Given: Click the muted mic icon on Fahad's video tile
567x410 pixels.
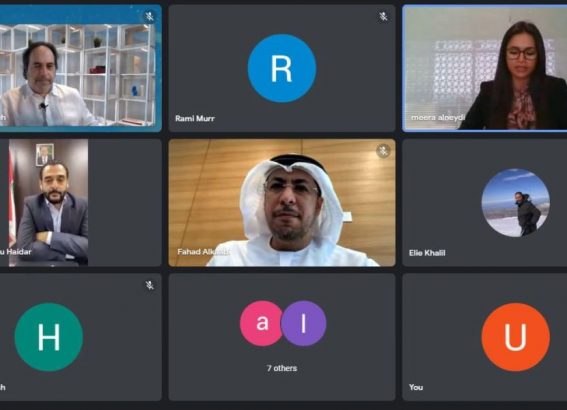Looking at the screenshot, I should [x=383, y=151].
